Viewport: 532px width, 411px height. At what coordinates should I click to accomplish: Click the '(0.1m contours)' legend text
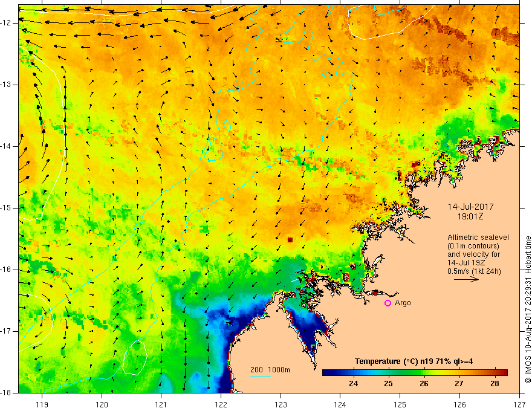coord(473,246)
